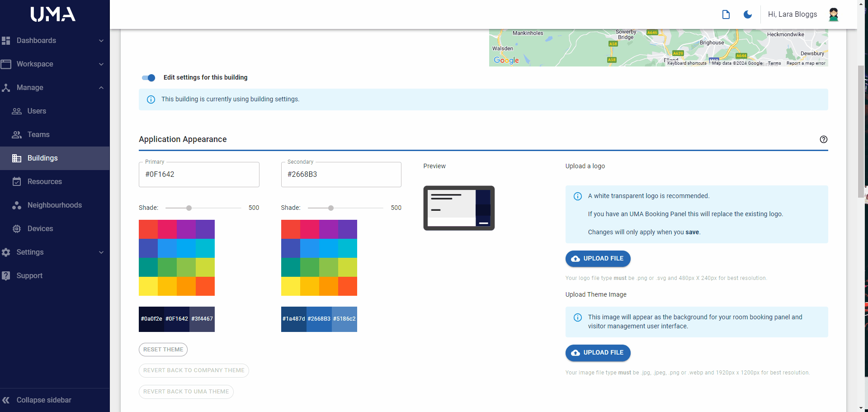Expand the Workspace menu chevron
868x412 pixels.
[101, 64]
